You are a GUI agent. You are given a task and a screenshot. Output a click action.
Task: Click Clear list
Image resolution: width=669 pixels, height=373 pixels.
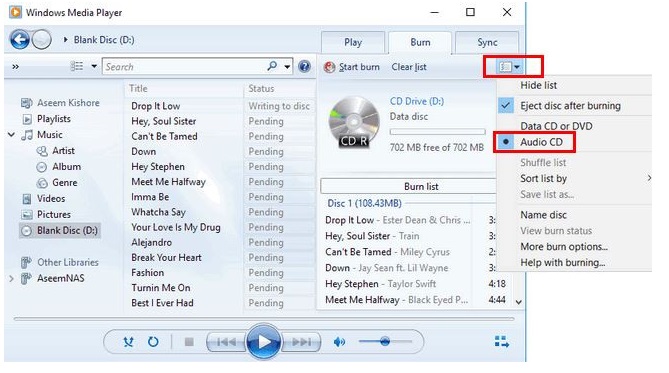(x=409, y=67)
